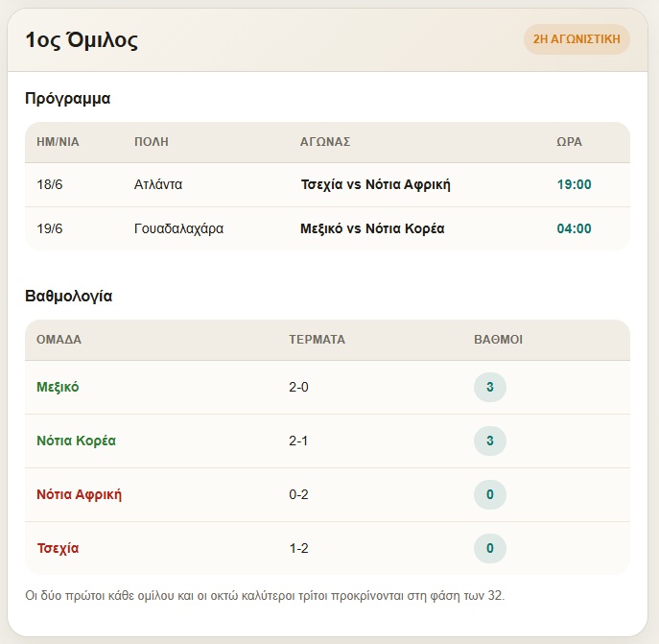Image resolution: width=659 pixels, height=644 pixels.
Task: Click the points badge for Μεξικό
Action: click(x=489, y=387)
